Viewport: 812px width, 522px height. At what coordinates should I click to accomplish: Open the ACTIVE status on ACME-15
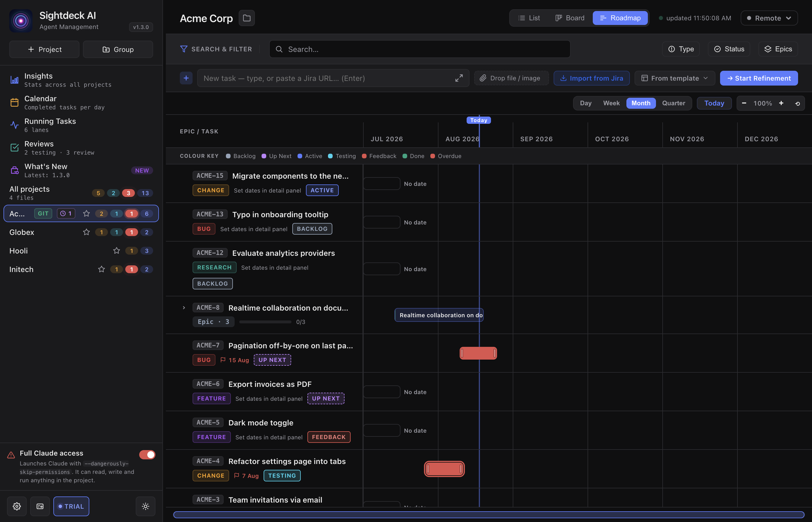[322, 190]
